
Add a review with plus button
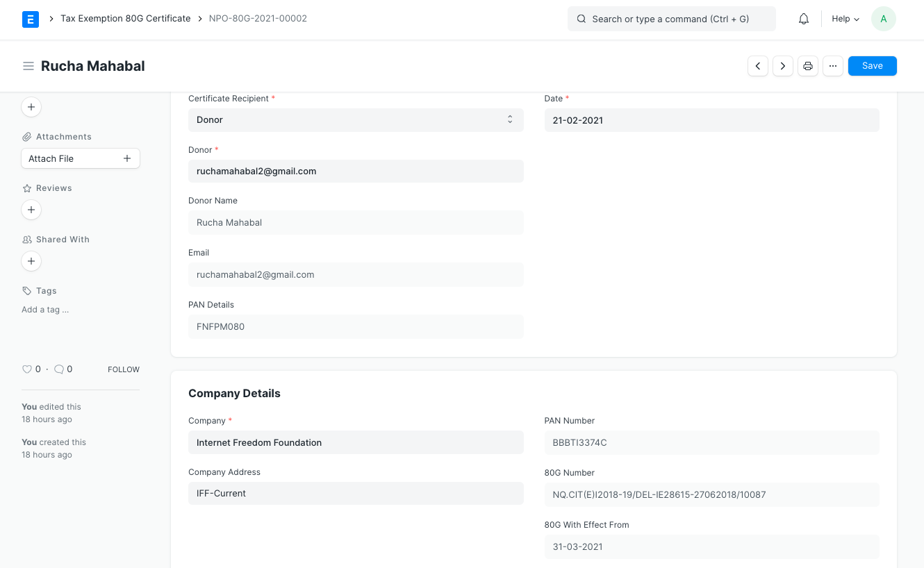(x=31, y=210)
